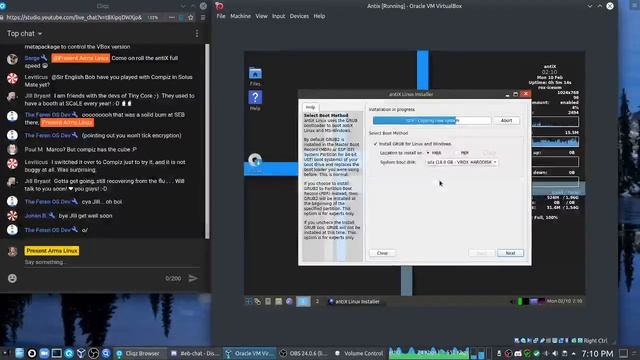The width and height of the screenshot is (640, 360).
Task: Click Discord tray icon in system tray
Action: point(518,353)
